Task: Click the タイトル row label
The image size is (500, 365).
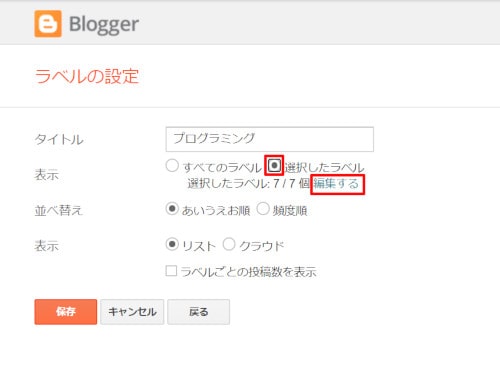Action: pyautogui.click(x=59, y=139)
